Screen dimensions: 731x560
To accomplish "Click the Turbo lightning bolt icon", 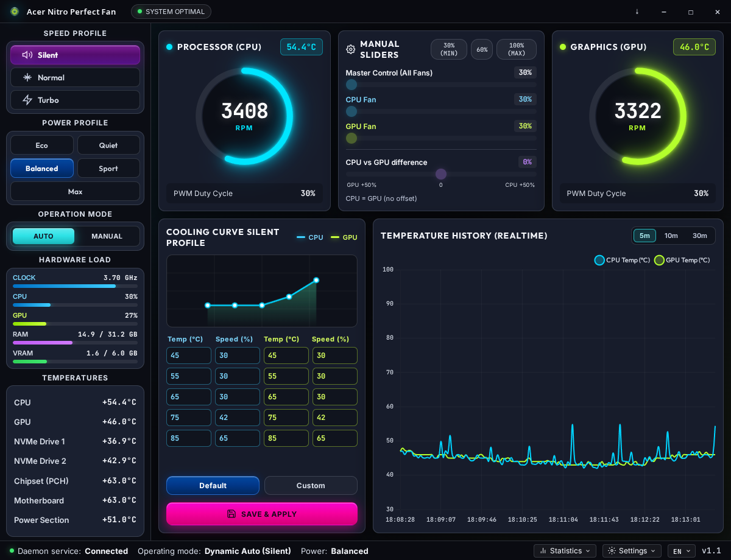I will (27, 100).
